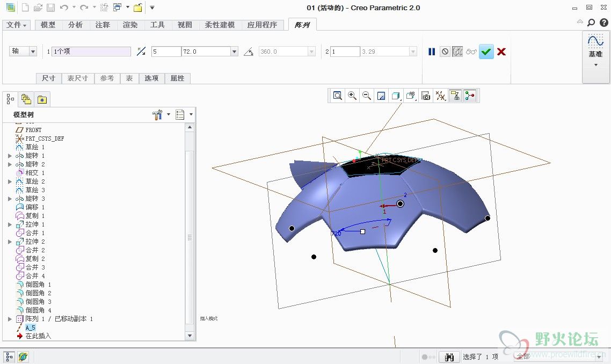Expand the 旋转 1 tree node
Viewport: 611px width, 364px height.
pyautogui.click(x=10, y=156)
